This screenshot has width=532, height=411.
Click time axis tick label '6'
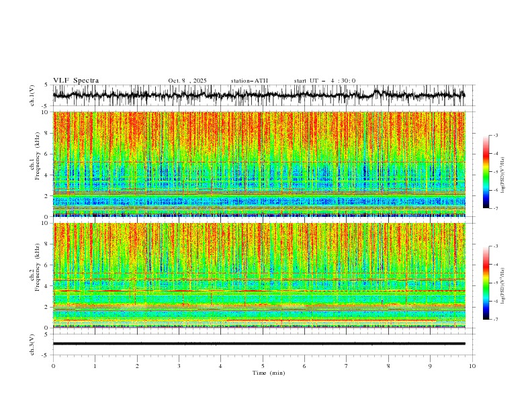pos(304,366)
